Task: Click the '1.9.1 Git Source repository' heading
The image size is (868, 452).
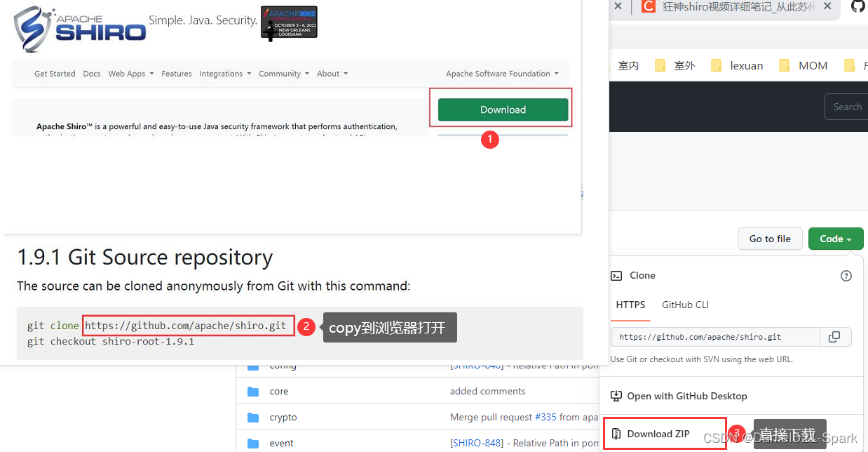Action: [x=145, y=258]
